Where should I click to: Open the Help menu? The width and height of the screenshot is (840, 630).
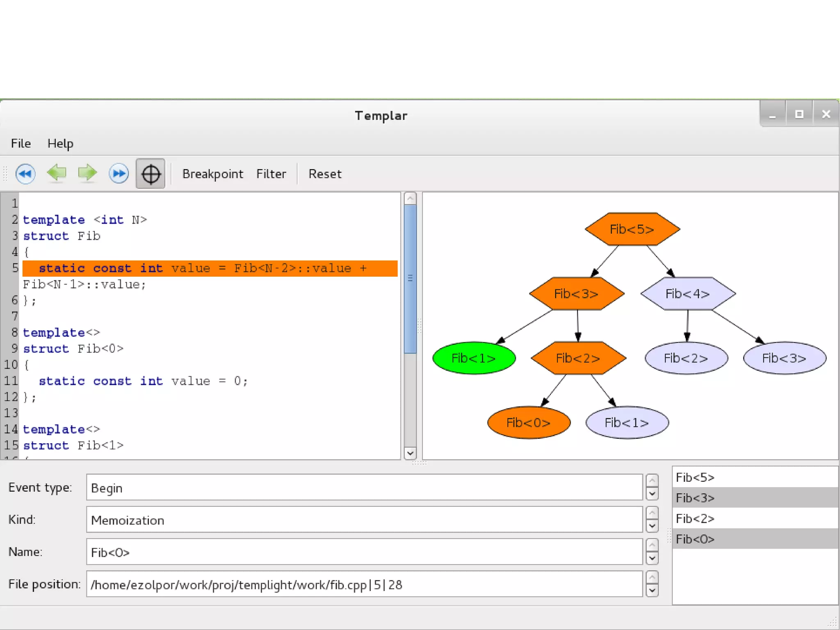coord(60,144)
